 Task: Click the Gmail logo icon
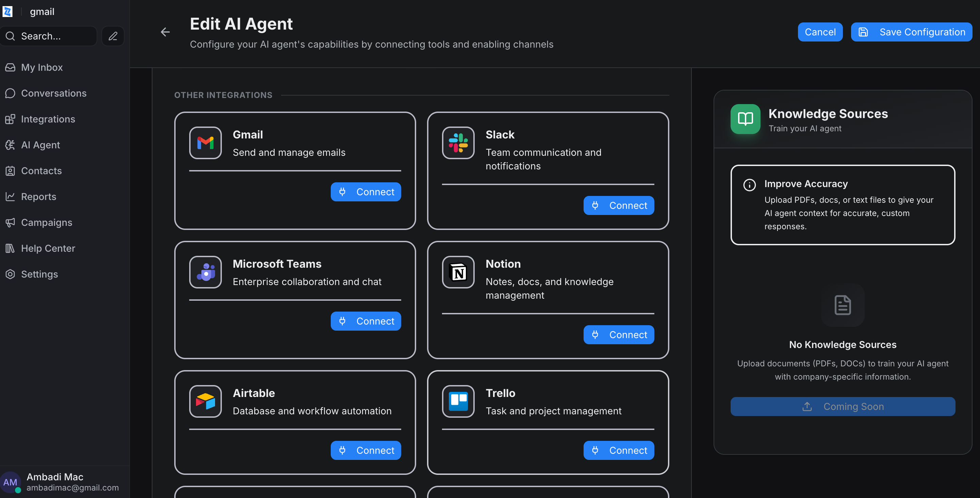pos(206,143)
